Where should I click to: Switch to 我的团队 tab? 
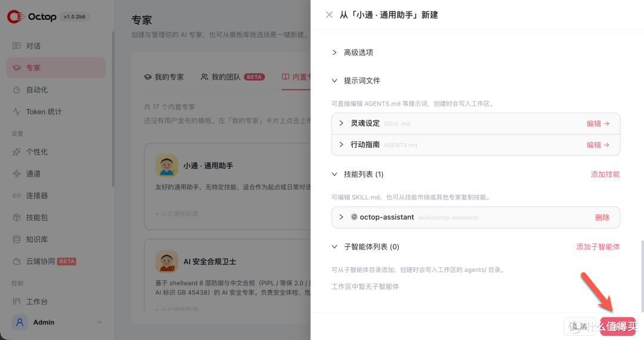click(233, 77)
